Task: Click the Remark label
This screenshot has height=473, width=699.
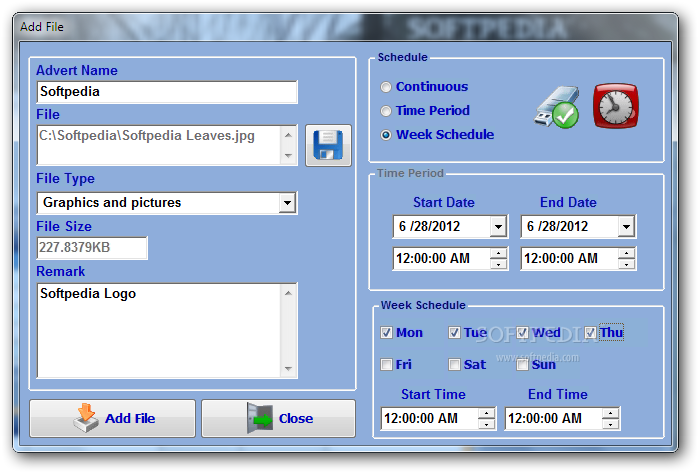Action: 61,271
